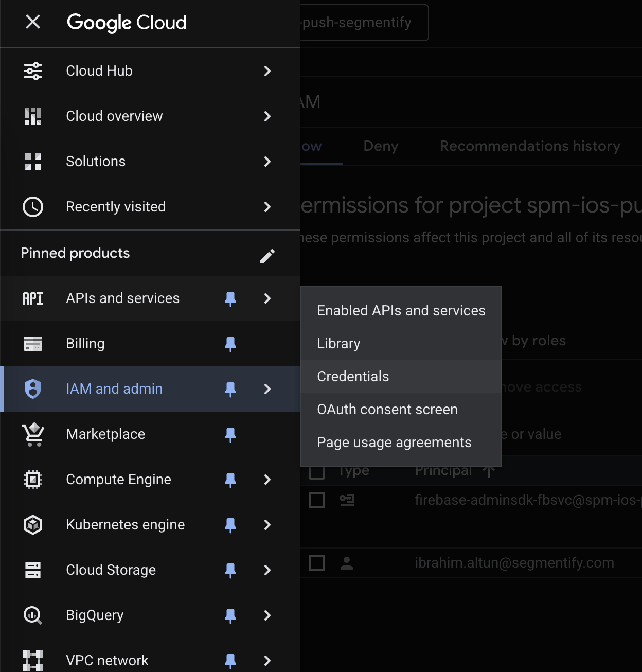Image resolution: width=642 pixels, height=672 pixels.
Task: Open OAuth consent screen
Action: click(x=401, y=410)
